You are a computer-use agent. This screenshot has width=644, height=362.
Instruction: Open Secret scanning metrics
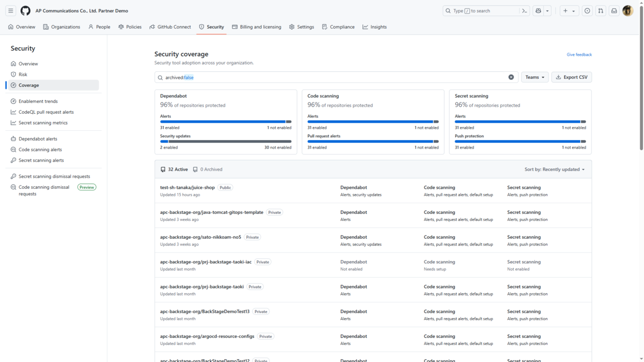pyautogui.click(x=54, y=123)
